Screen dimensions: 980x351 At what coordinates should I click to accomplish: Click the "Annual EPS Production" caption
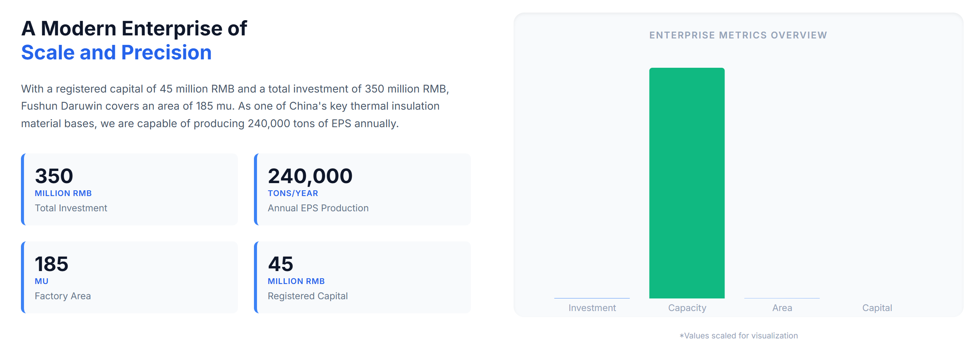pos(318,208)
